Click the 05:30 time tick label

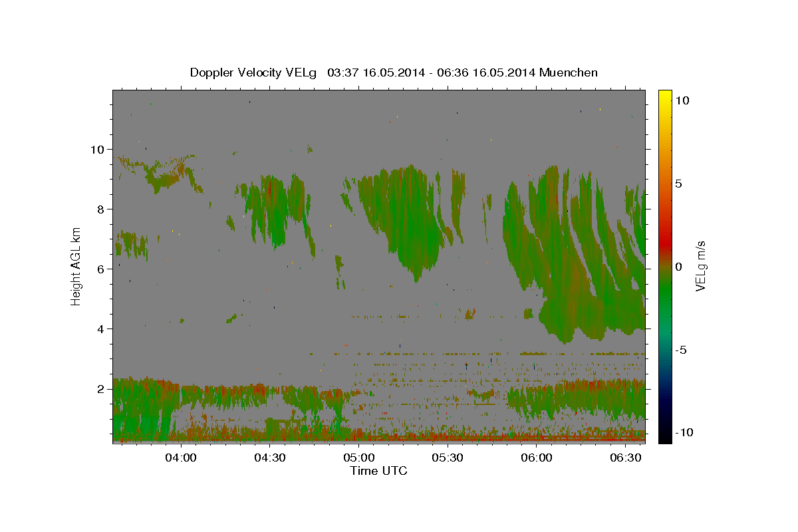pyautogui.click(x=448, y=458)
